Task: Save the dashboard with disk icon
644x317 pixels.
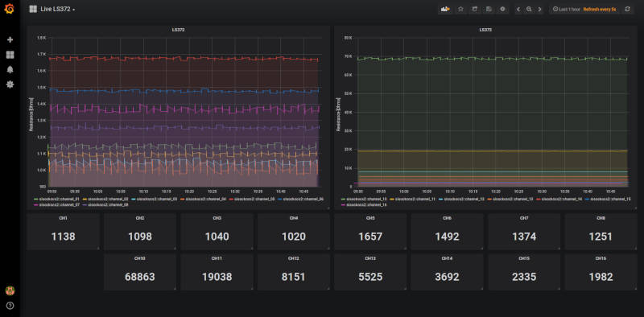Action: [489, 9]
